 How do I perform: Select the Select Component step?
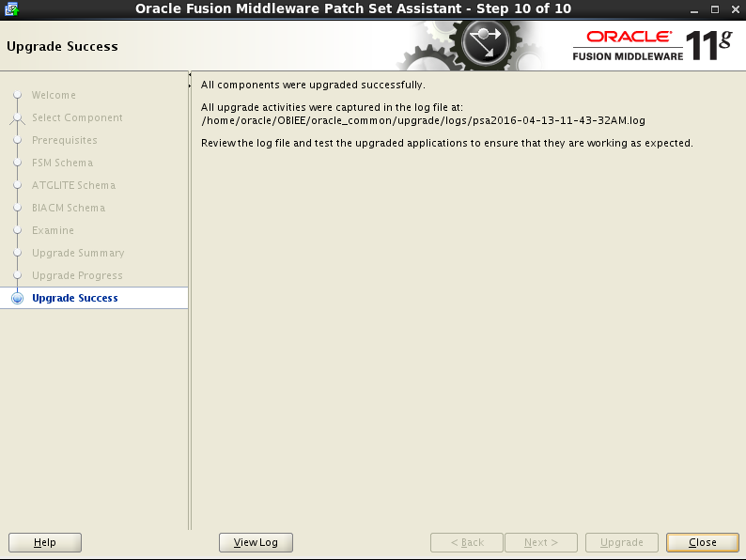coord(77,117)
